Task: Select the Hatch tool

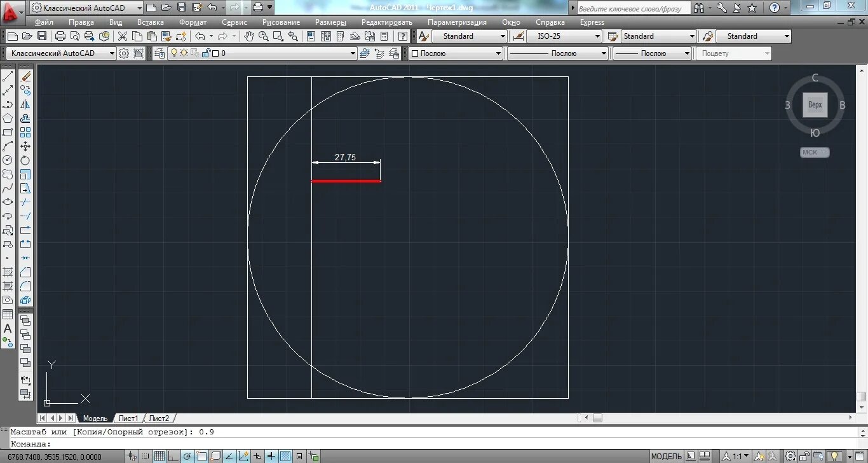Action: click(x=8, y=272)
